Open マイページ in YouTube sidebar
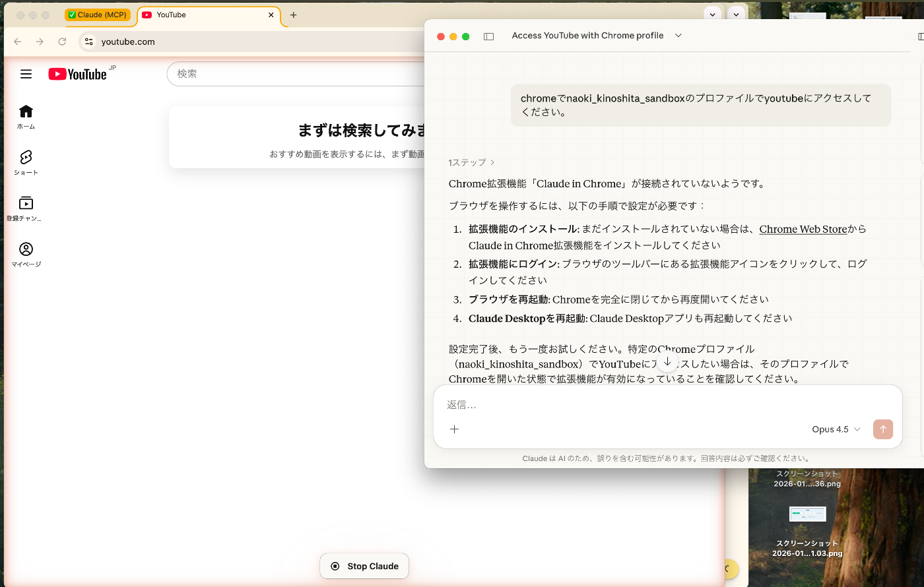 26,255
